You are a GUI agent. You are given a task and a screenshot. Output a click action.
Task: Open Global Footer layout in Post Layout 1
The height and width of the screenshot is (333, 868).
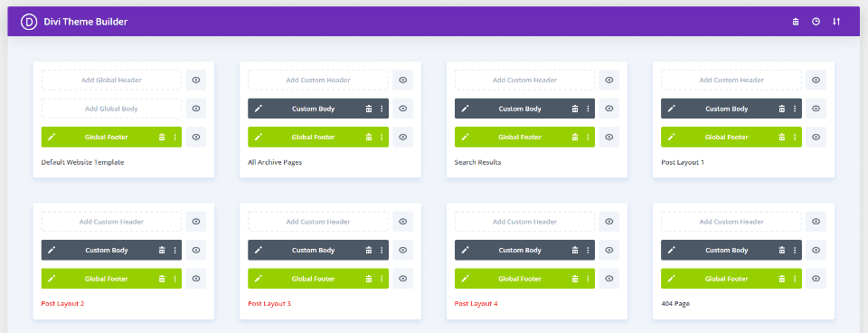pos(731,137)
